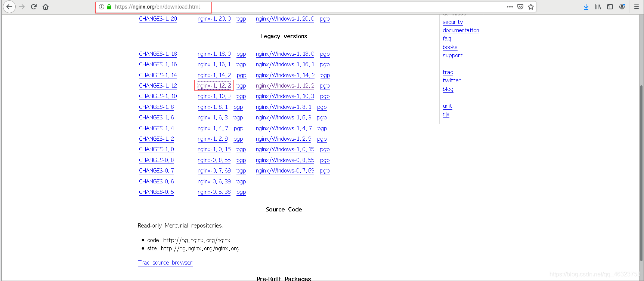Screen dimensions: 644x281
Task: Open the CHANGES-1.6 link
Action: tap(157, 117)
